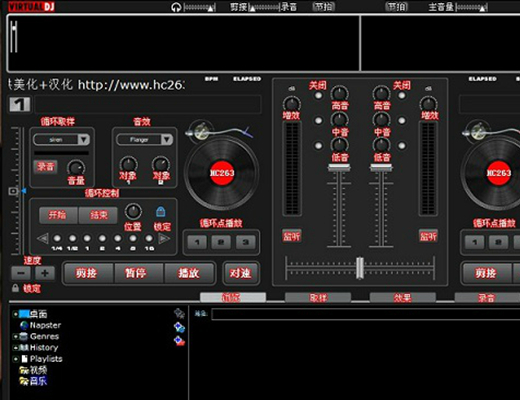Select 音乐 folder in the tree
The height and width of the screenshot is (400, 520).
tap(39, 381)
